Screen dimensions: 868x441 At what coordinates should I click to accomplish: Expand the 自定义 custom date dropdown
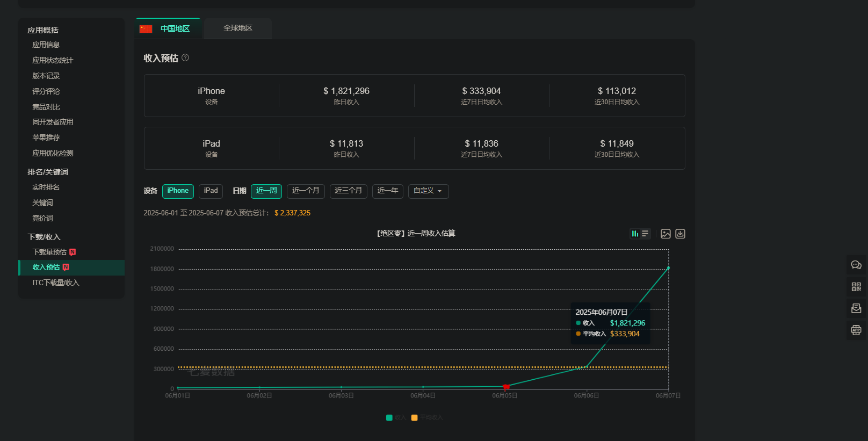[429, 191]
